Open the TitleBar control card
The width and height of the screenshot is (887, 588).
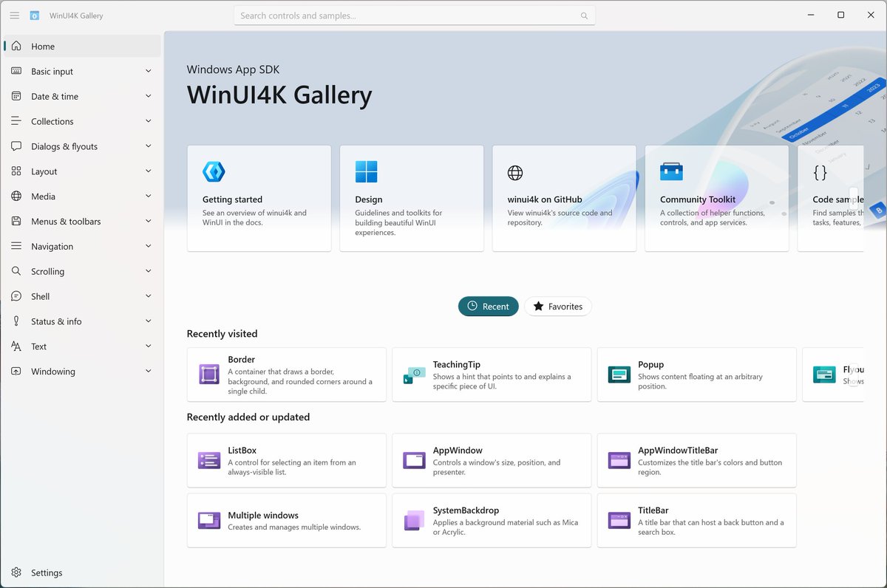[697, 521]
